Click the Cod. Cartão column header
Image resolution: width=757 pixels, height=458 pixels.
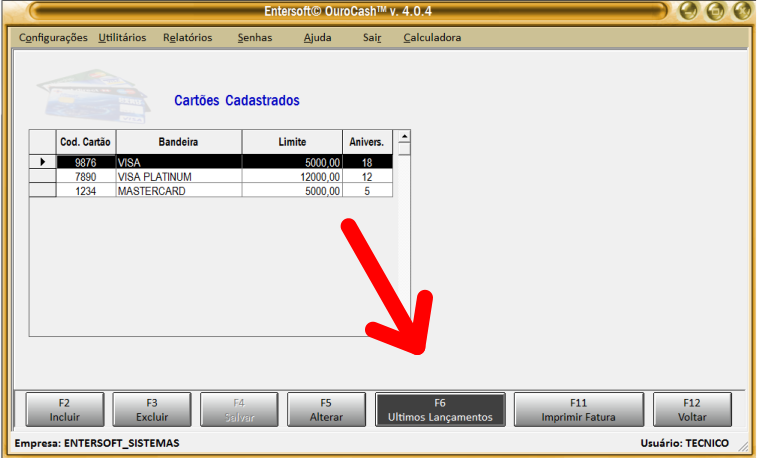86,142
